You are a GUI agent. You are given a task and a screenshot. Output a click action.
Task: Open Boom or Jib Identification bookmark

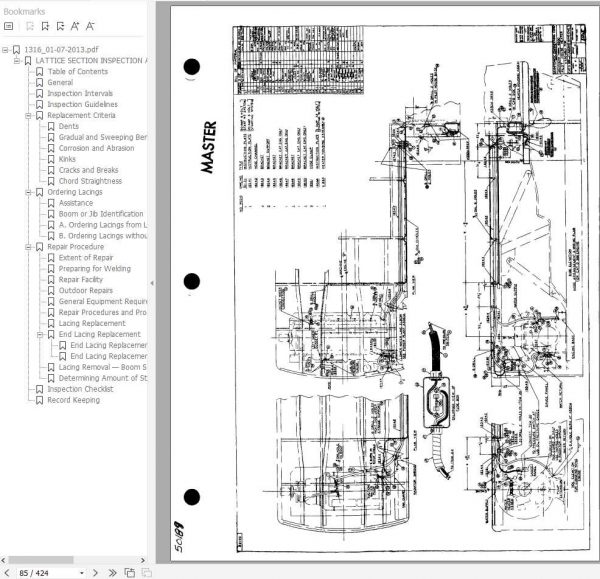click(x=101, y=214)
